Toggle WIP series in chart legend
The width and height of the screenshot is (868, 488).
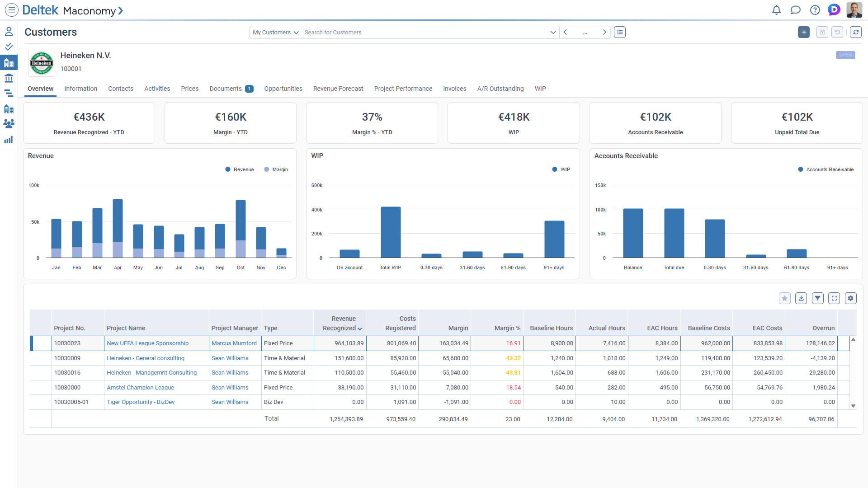point(561,169)
